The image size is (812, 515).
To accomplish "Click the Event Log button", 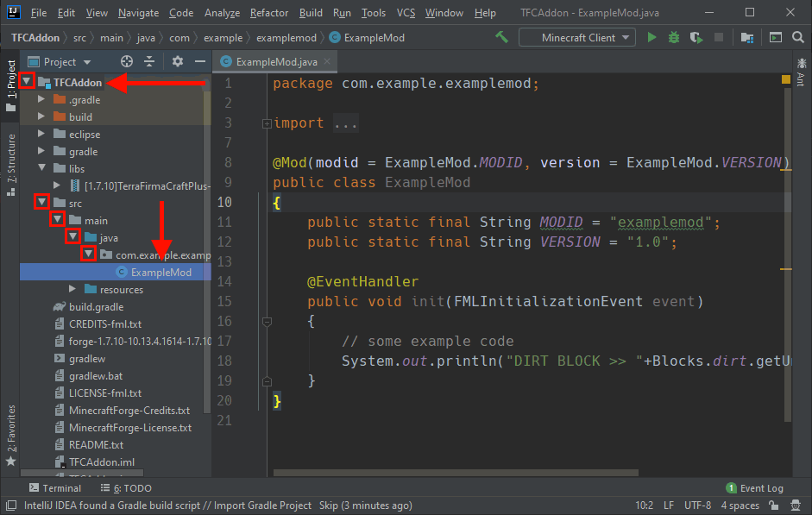I will [x=756, y=488].
